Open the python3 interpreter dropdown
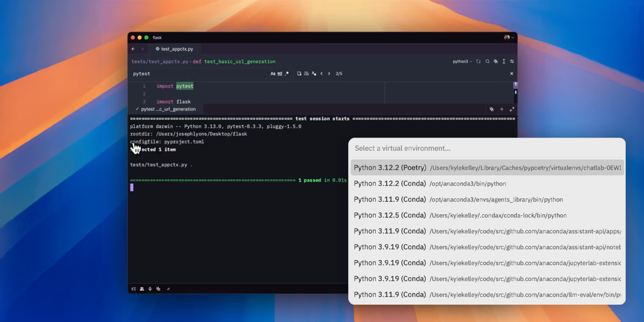644x322 pixels. [462, 61]
